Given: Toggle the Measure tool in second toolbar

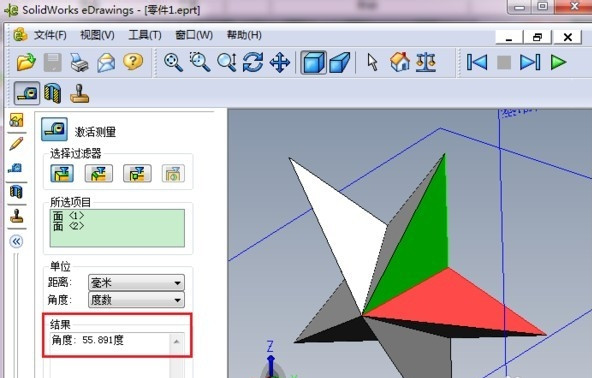Looking at the screenshot, I should pos(27,93).
